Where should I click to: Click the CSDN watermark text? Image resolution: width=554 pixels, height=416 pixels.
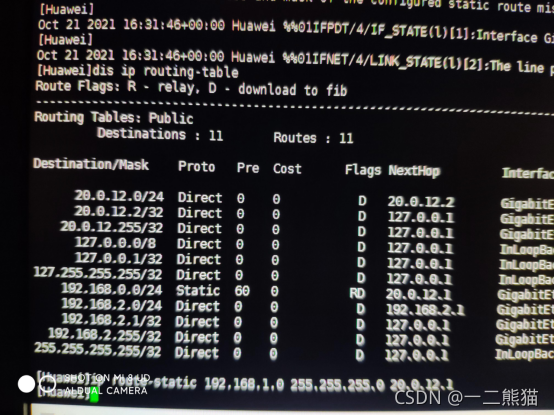[466, 397]
